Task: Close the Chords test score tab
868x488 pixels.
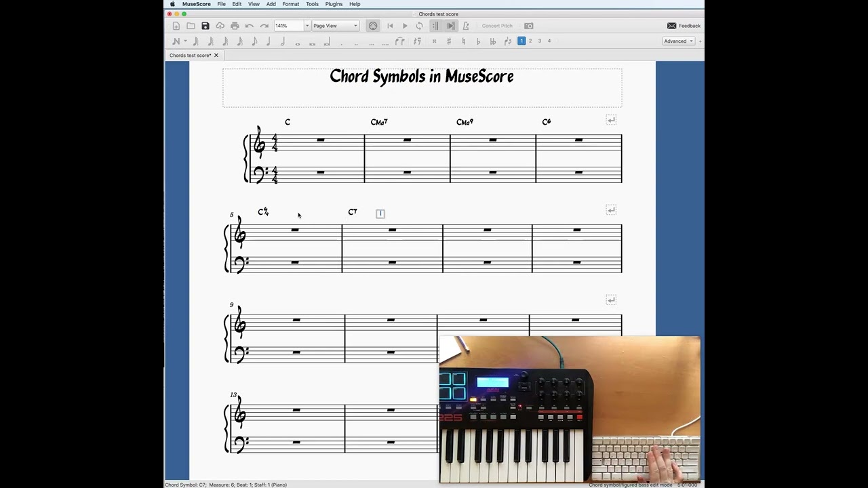Action: pos(216,56)
